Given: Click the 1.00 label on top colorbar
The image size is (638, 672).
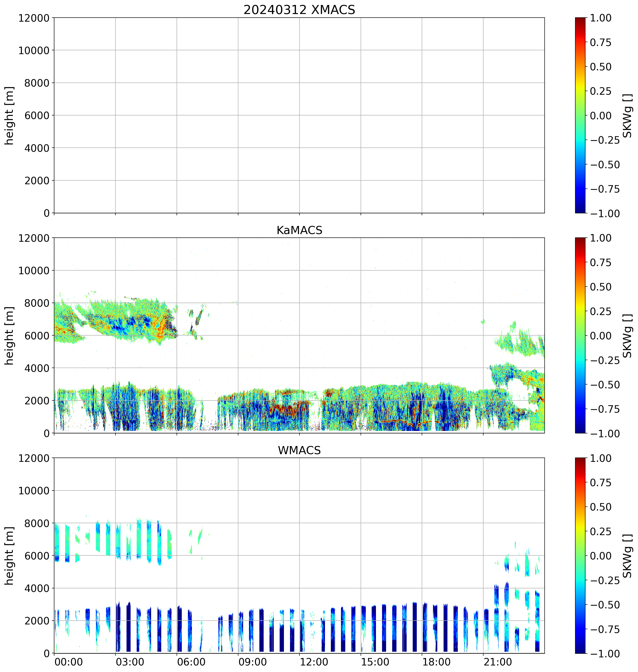Looking at the screenshot, I should click(x=600, y=18).
